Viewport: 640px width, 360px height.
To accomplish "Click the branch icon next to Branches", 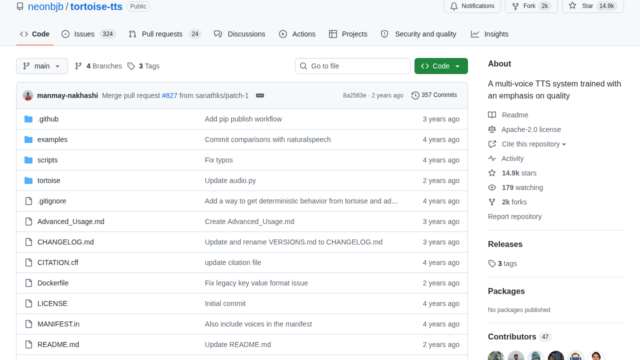I will pos(78,66).
